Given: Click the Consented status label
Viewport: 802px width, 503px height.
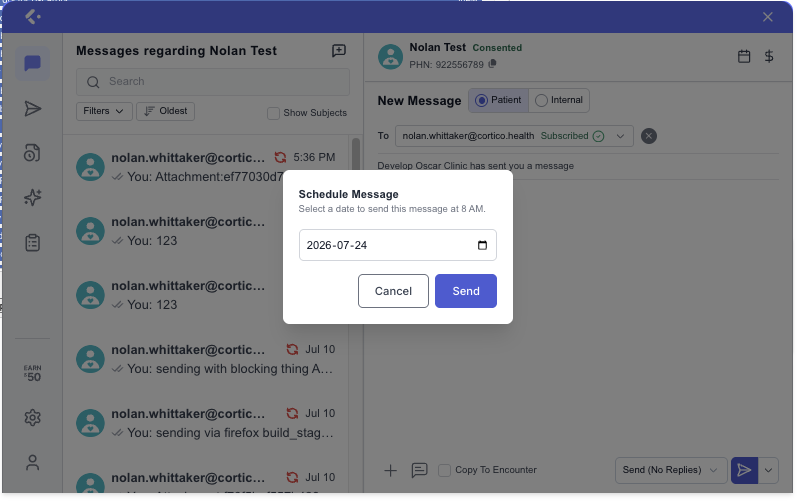Looking at the screenshot, I should point(497,48).
